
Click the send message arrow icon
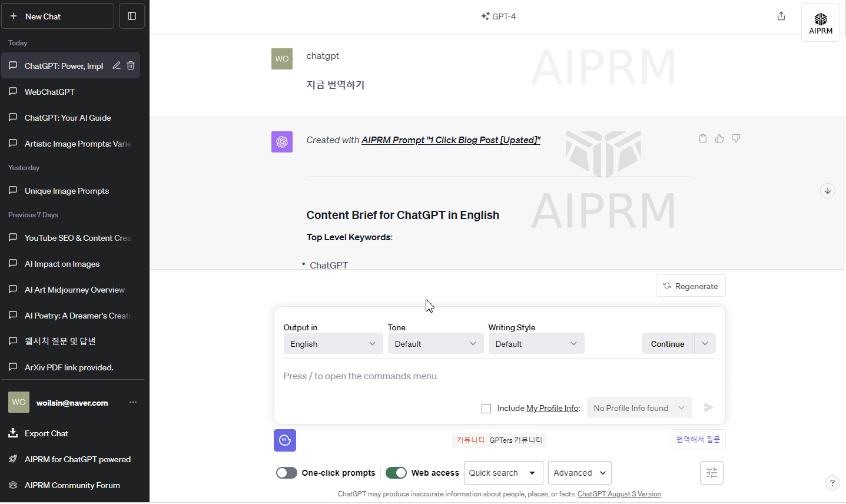coord(709,407)
